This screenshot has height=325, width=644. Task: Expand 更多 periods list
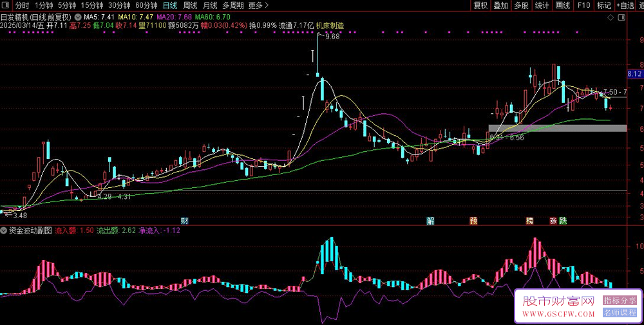[x=259, y=5]
